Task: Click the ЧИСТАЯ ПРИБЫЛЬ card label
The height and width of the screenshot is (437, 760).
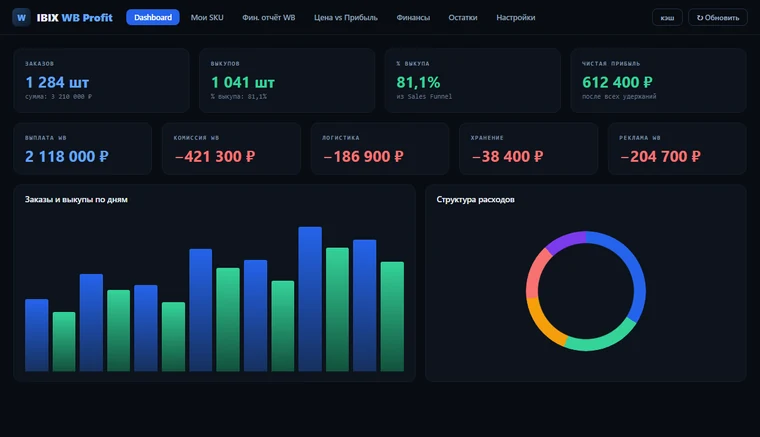Action: click(611, 64)
